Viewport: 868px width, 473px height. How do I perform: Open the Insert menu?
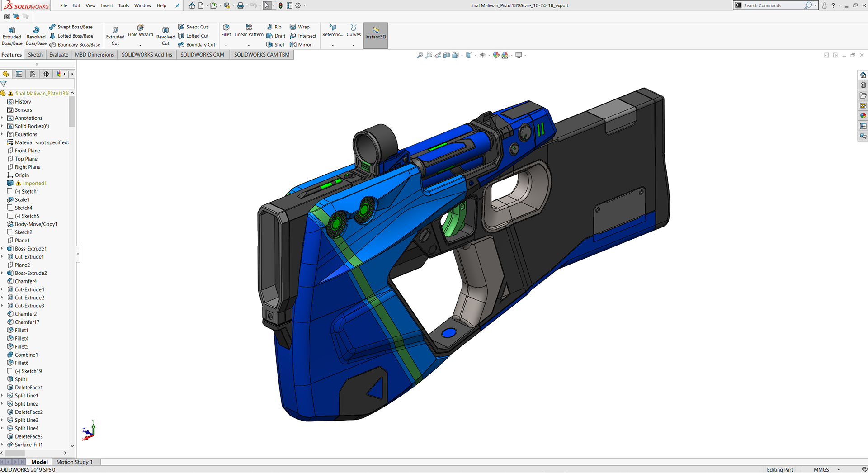tap(107, 5)
